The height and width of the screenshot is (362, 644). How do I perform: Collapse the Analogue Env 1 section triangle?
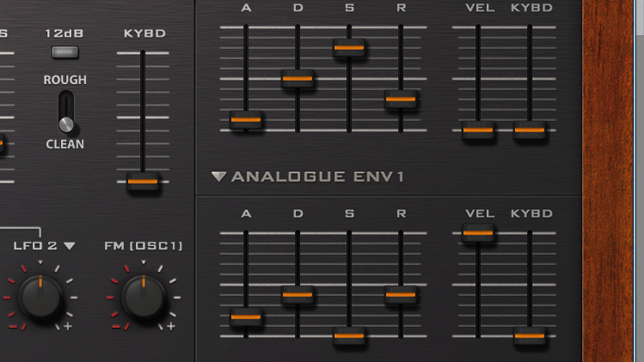[218, 176]
